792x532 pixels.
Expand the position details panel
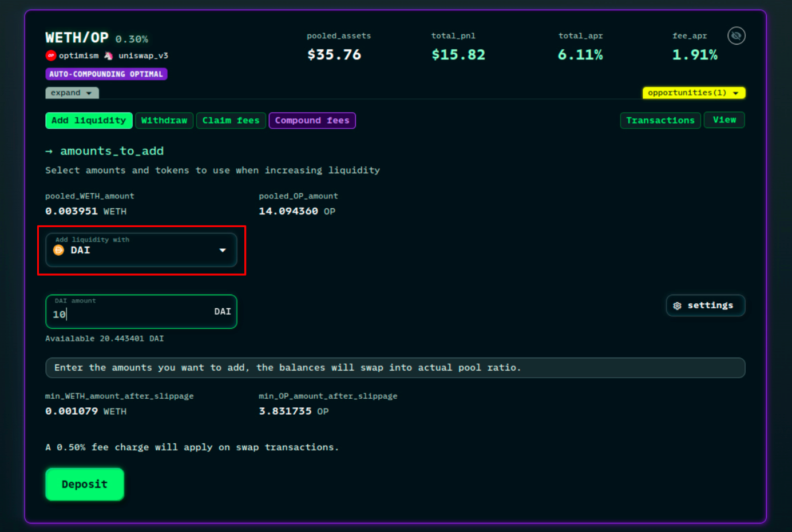tap(72, 93)
